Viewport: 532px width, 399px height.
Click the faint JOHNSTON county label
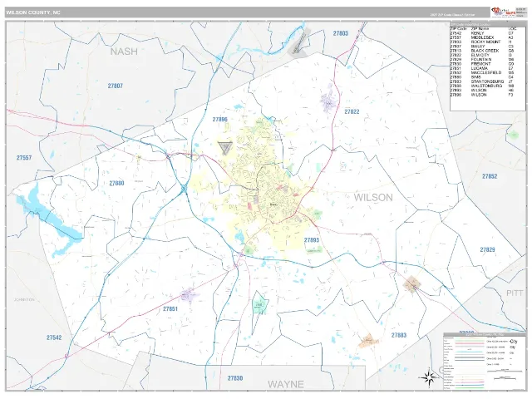coord(24,299)
